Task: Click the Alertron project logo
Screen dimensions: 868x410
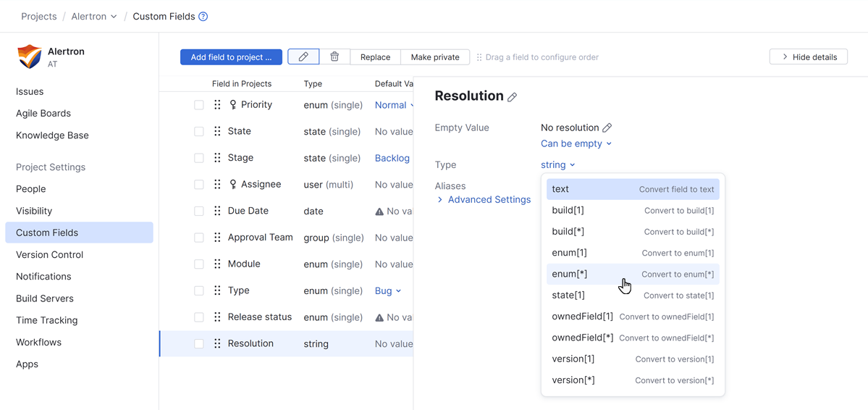Action: [x=30, y=57]
